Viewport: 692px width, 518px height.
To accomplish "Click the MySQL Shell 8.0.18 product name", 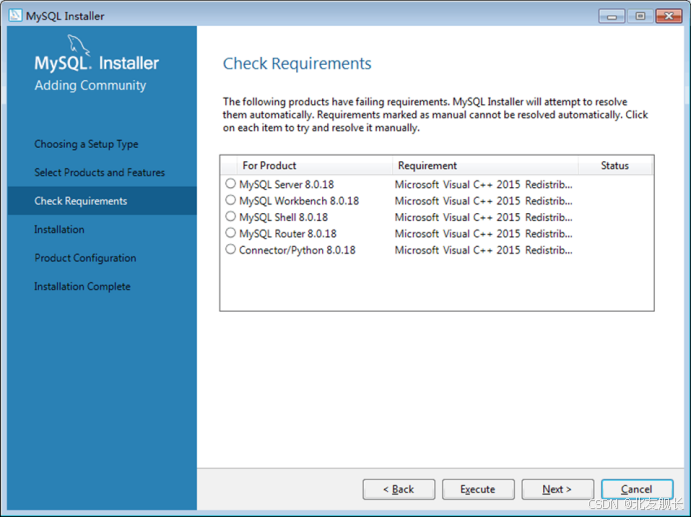I will [283, 217].
